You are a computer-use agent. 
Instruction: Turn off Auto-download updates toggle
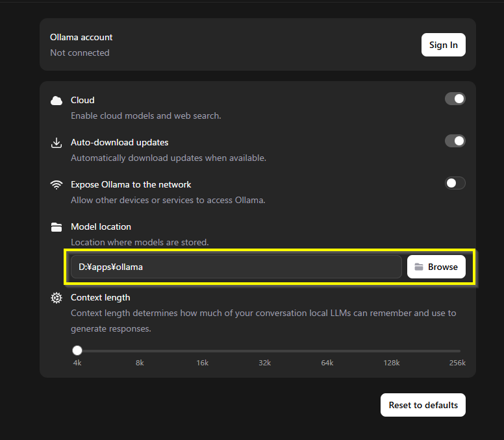pos(455,141)
